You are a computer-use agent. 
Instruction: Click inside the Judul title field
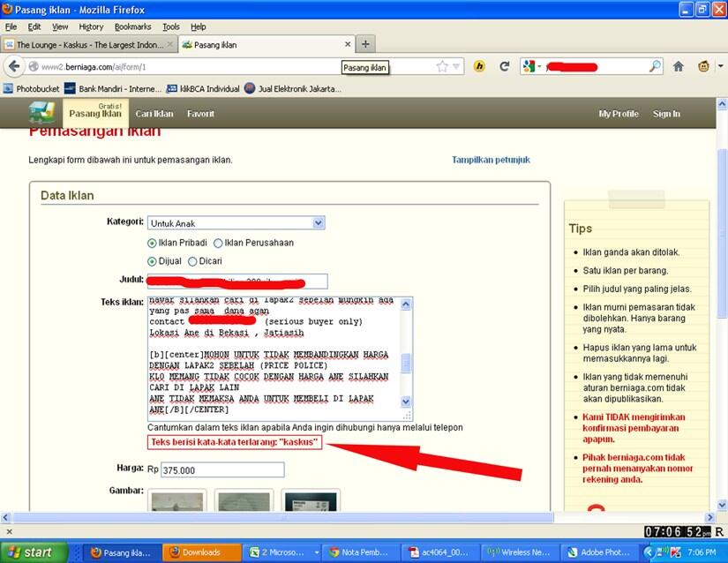(237, 281)
